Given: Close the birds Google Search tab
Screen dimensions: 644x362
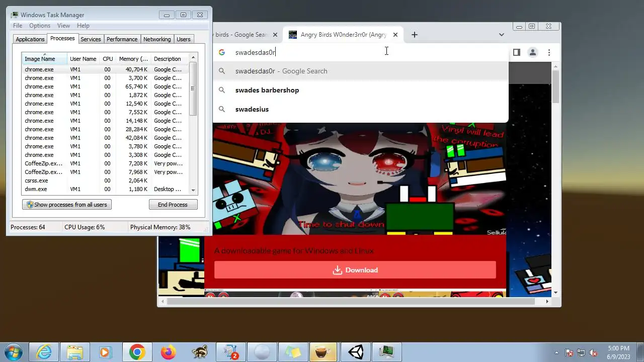Looking at the screenshot, I should coord(275,35).
